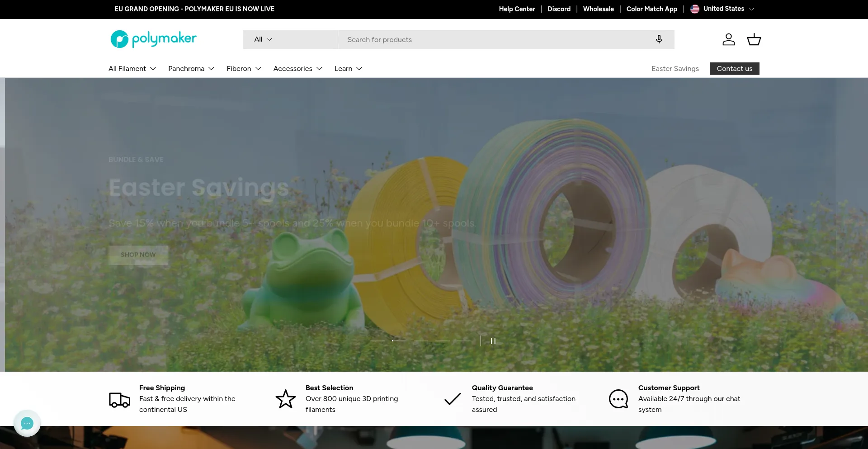Click the Contact us button
The width and height of the screenshot is (868, 449).
(735, 69)
